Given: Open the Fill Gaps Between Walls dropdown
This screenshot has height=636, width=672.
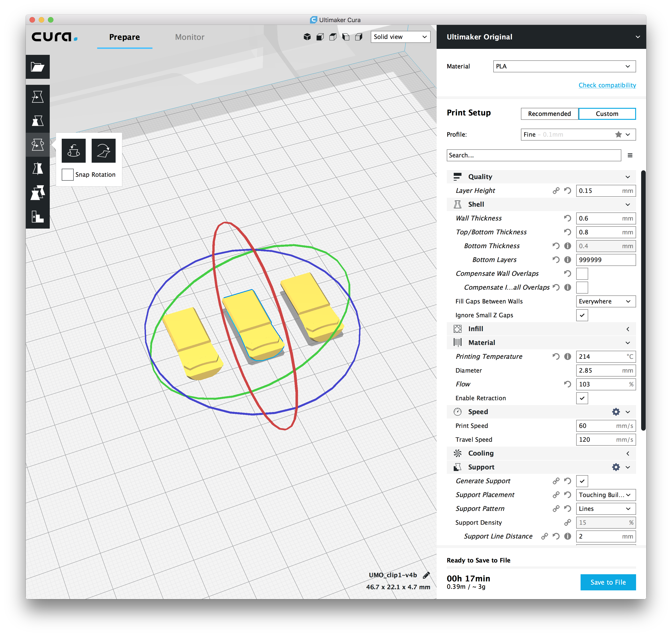Looking at the screenshot, I should pyautogui.click(x=605, y=301).
